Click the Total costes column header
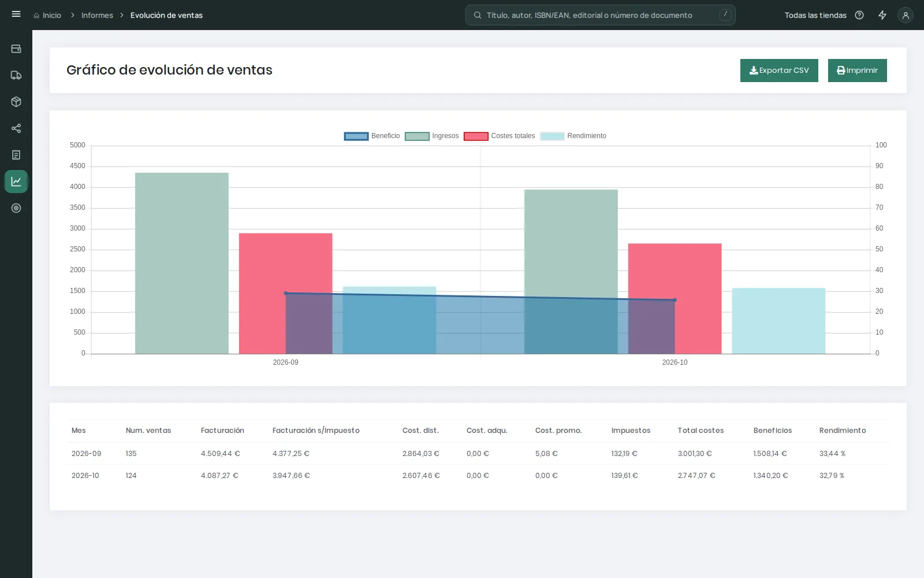Screen dimensions: 924x578 (701, 431)
